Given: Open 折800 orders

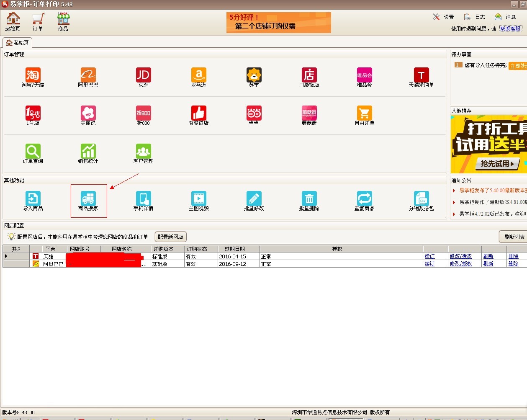Looking at the screenshot, I should pos(144,116).
